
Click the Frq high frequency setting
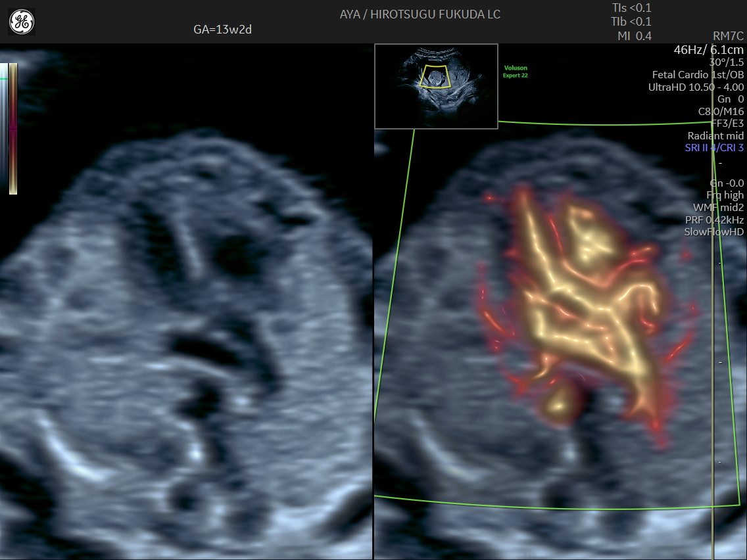pos(725,195)
